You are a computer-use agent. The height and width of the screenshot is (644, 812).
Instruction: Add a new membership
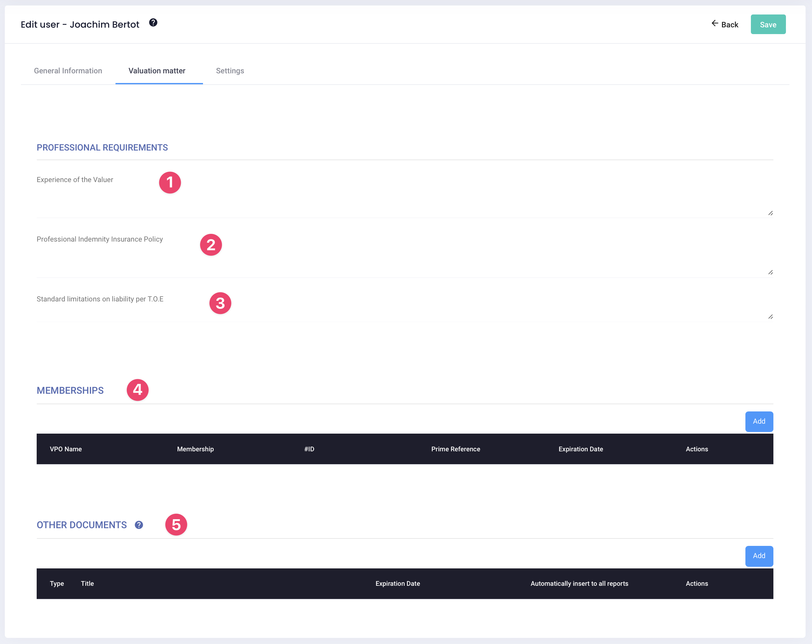(759, 421)
